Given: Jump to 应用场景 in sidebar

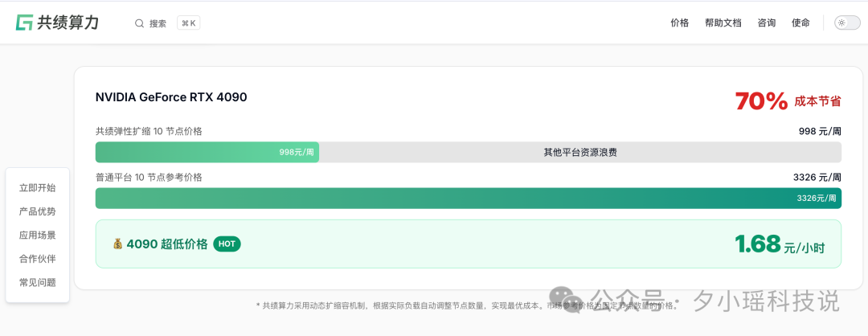Looking at the screenshot, I should point(38,236).
